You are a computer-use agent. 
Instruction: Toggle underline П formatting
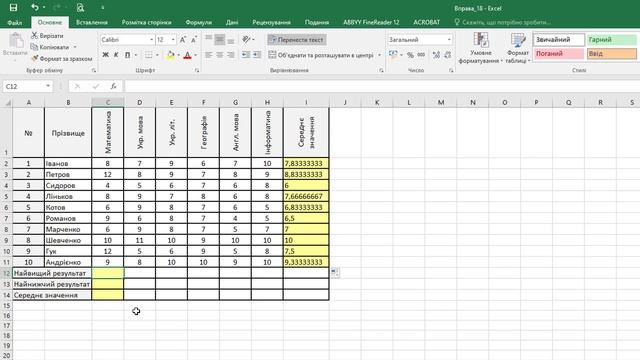point(127,55)
